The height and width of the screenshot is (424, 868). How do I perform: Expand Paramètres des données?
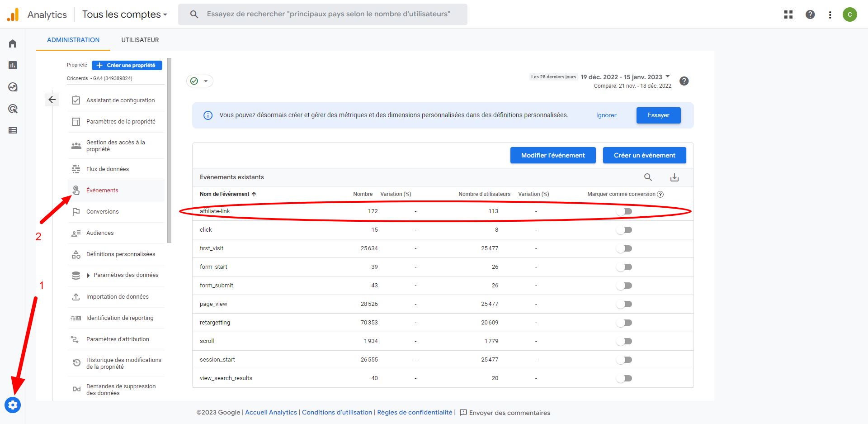(88, 275)
